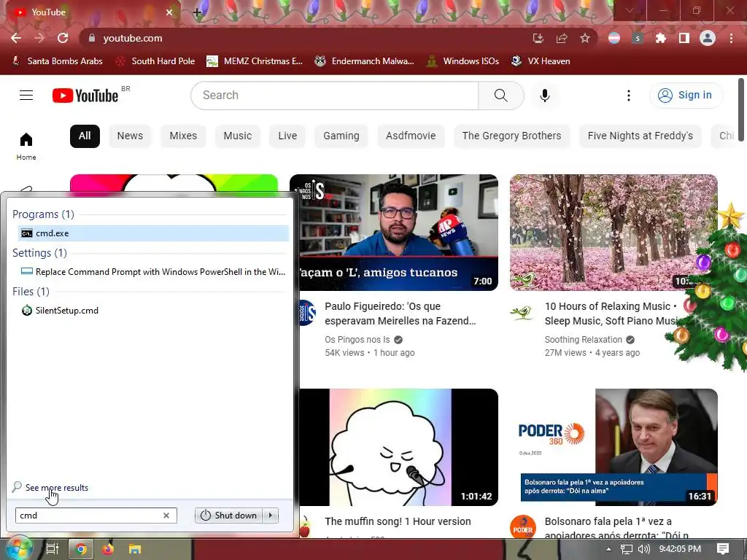Toggle the Chrome side panel
The image size is (747, 560).
pyautogui.click(x=684, y=38)
